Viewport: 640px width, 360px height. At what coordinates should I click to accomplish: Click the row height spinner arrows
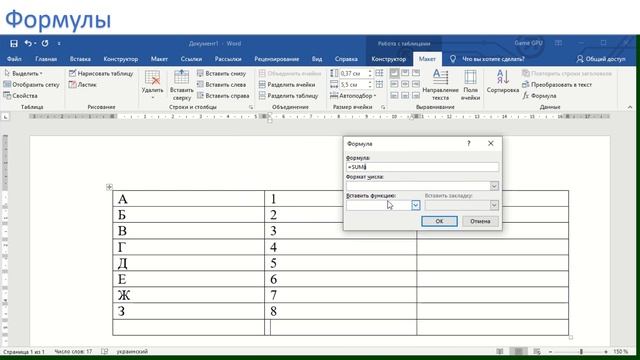(370, 73)
